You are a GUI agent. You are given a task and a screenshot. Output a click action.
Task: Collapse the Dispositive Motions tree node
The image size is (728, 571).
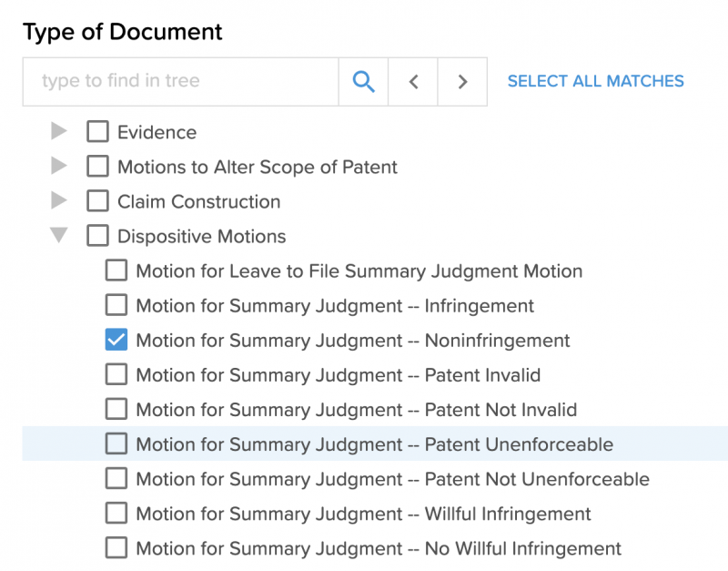58,235
